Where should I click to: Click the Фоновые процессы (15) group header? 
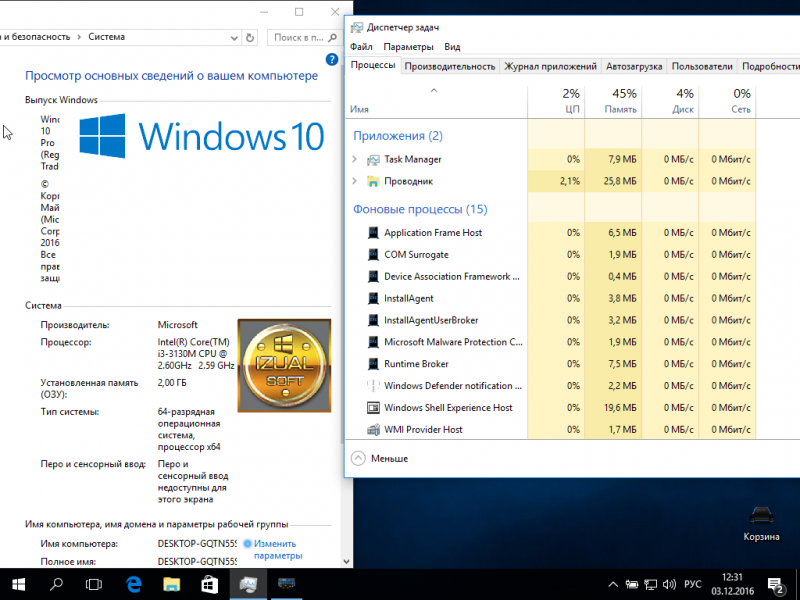(x=420, y=210)
